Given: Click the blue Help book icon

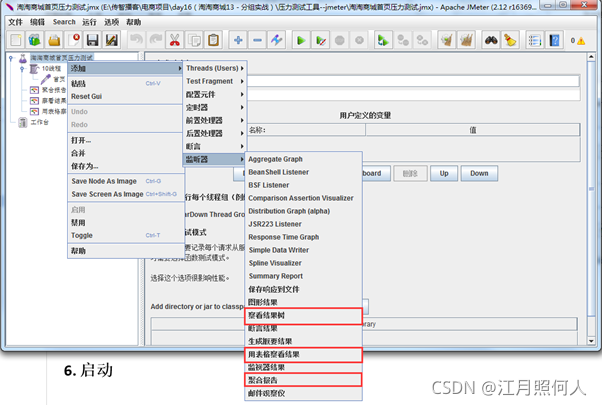Looking at the screenshot, I should [554, 40].
